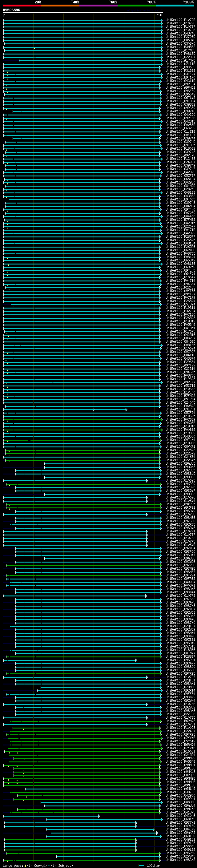The width and height of the screenshot is (197, 868).
Task: Select hit label UniRef100_Q84NG5
Action: [180, 186]
